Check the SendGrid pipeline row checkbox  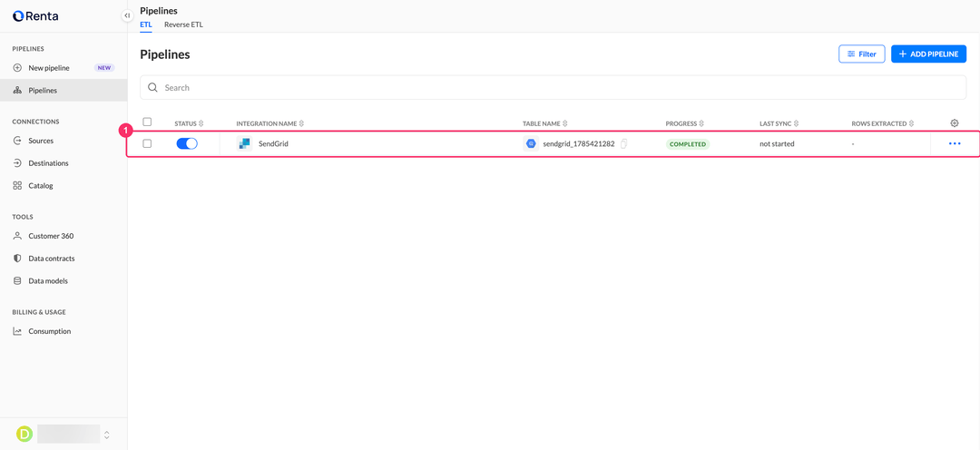pos(148,143)
